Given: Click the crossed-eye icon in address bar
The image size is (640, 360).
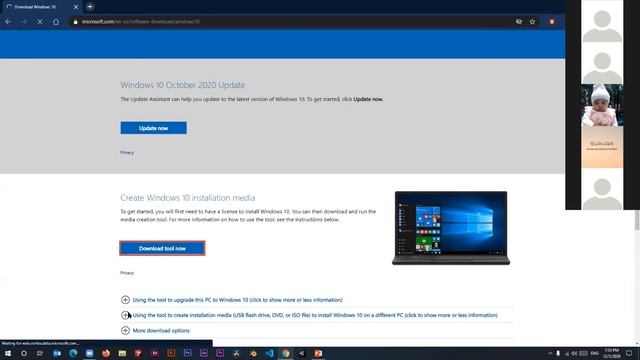Looking at the screenshot, I should tap(519, 22).
